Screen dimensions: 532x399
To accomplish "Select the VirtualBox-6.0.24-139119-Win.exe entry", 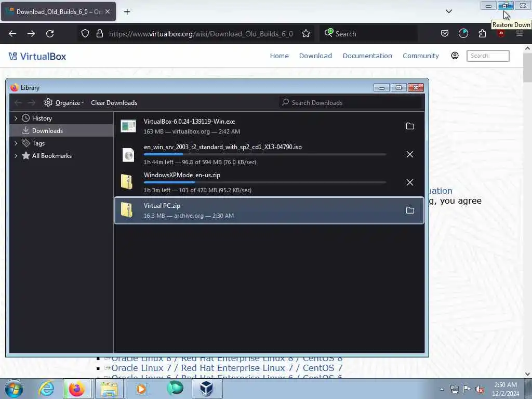I will coord(269,126).
